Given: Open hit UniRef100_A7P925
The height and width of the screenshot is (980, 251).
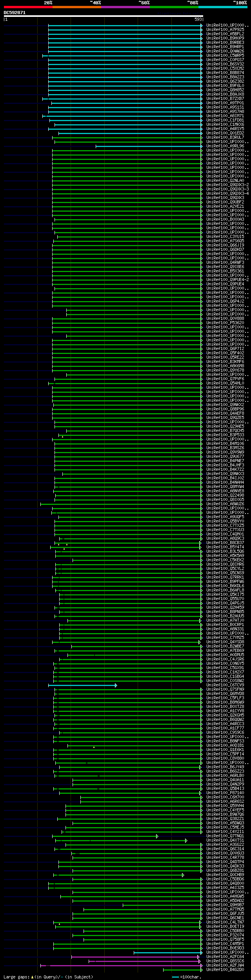Looking at the screenshot, I should 225,29.
